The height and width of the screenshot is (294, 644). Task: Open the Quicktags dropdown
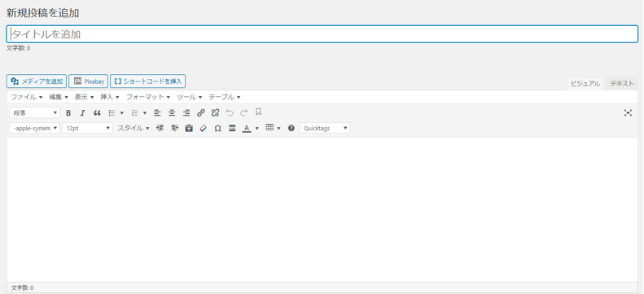pyautogui.click(x=325, y=128)
